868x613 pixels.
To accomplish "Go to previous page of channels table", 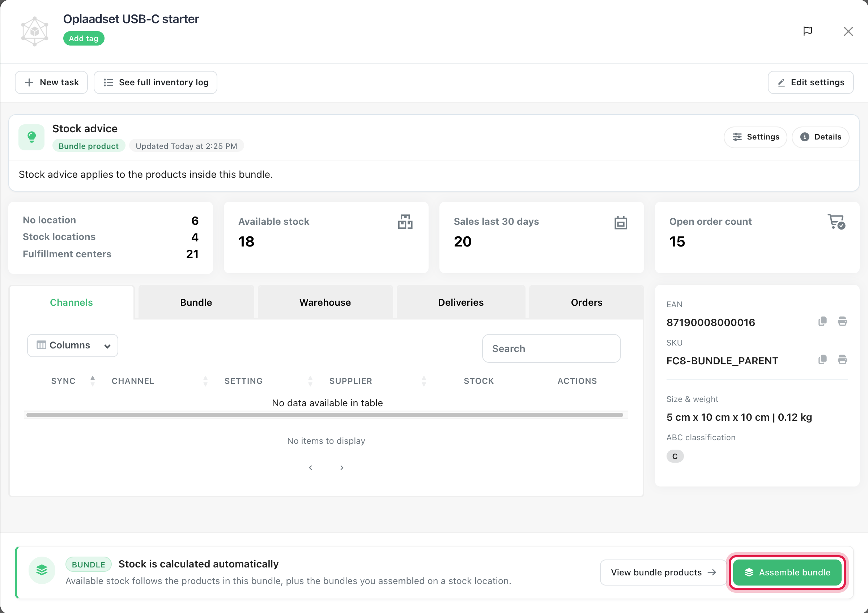I will 310,468.
